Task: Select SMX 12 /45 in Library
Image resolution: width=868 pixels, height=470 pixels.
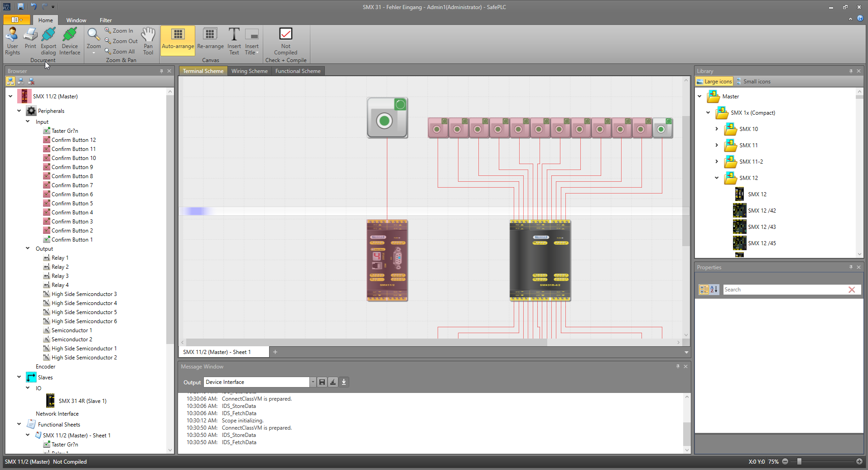Action: coord(755,243)
